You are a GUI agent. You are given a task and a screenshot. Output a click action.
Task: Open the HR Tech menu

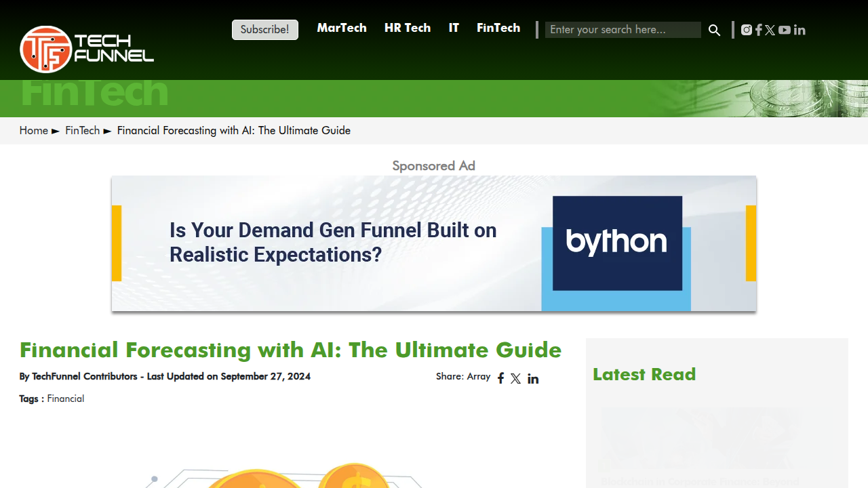tap(408, 28)
